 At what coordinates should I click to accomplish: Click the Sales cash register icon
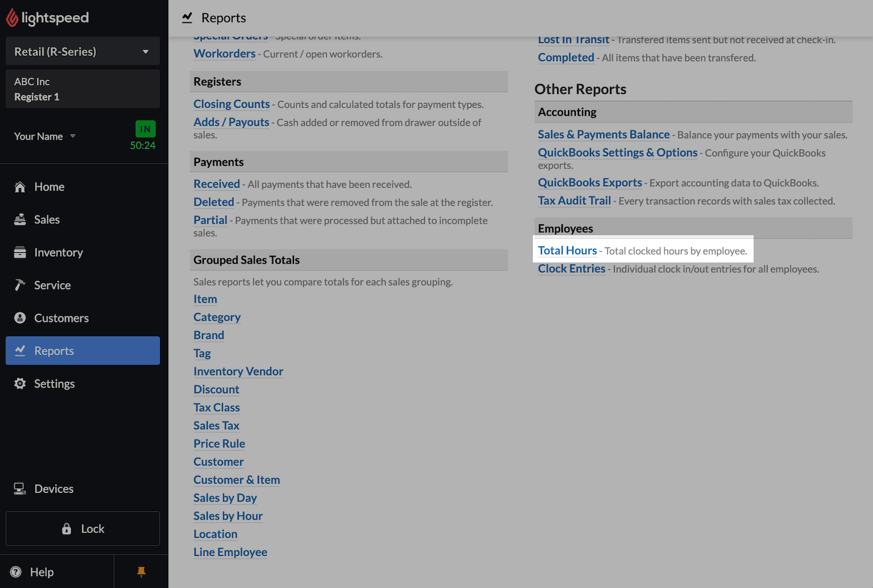[20, 219]
